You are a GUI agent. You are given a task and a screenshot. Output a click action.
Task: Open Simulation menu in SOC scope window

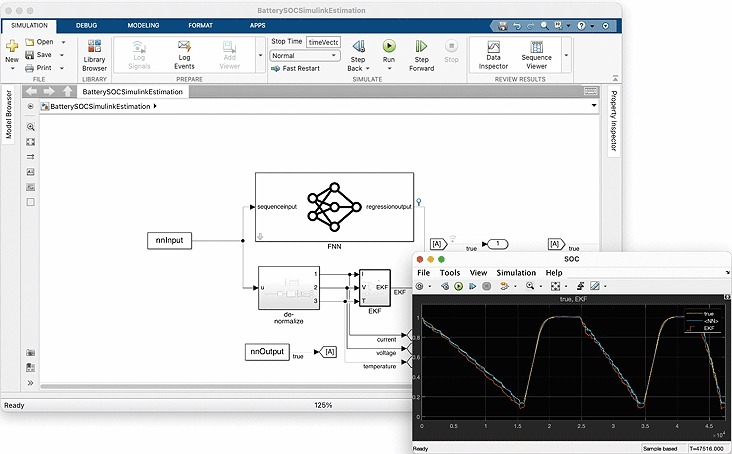click(x=516, y=273)
